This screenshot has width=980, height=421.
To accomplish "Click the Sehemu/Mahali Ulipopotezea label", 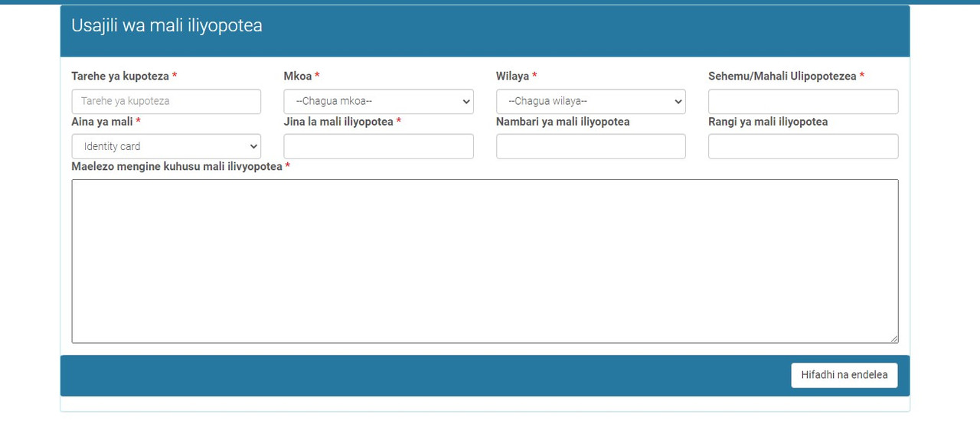I will coord(782,77).
